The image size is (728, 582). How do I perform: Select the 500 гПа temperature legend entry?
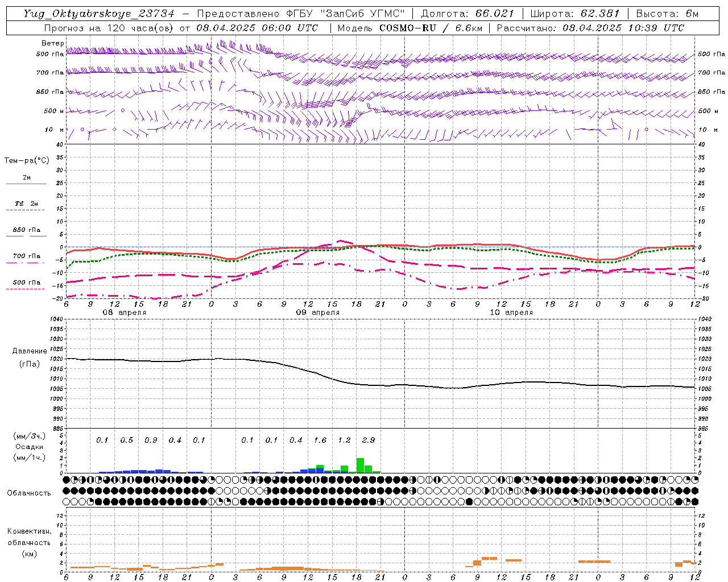(27, 282)
